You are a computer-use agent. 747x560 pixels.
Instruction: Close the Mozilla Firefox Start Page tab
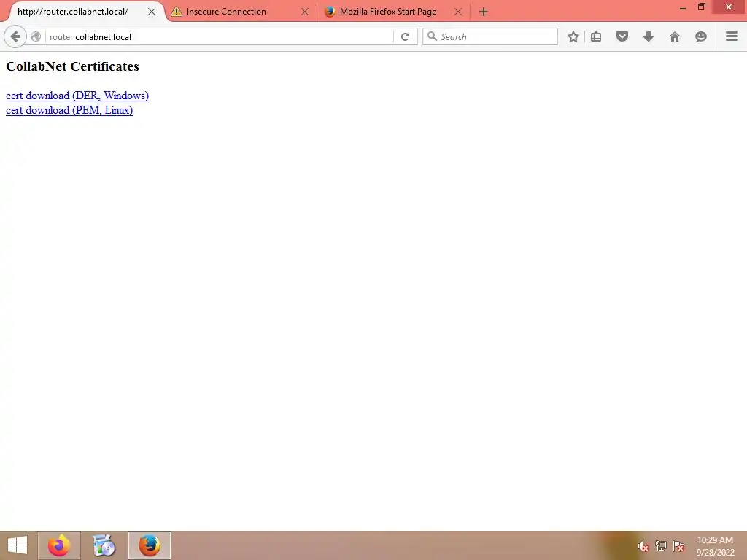point(458,12)
